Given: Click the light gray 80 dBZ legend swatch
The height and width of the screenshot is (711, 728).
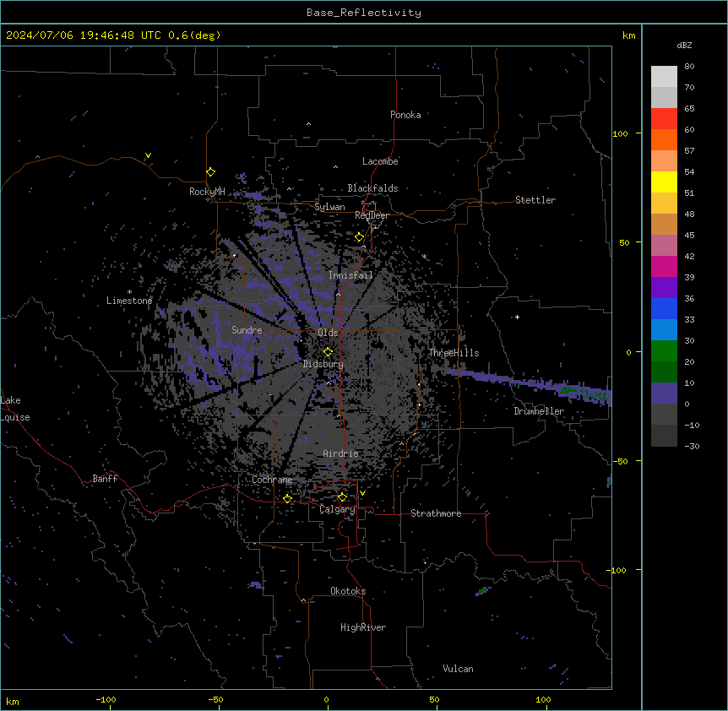Looking at the screenshot, I should point(664,76).
